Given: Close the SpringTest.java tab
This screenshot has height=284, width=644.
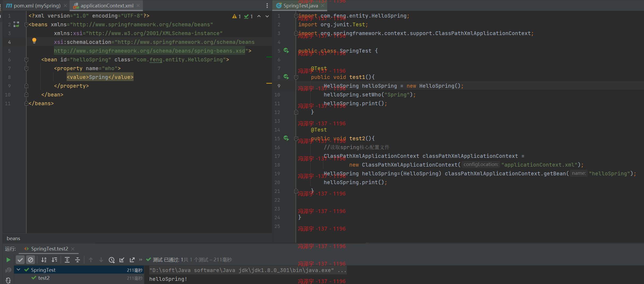Looking at the screenshot, I should 323,6.
